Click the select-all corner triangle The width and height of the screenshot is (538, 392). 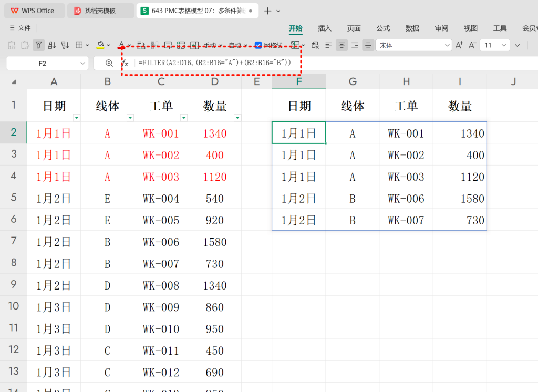[14, 81]
